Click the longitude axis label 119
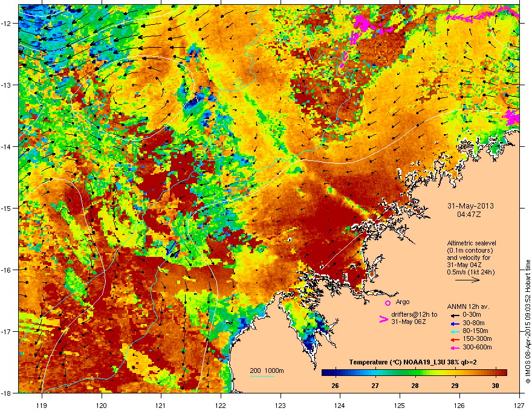Image resolution: width=532 pixels, height=411 pixels. tap(42, 406)
